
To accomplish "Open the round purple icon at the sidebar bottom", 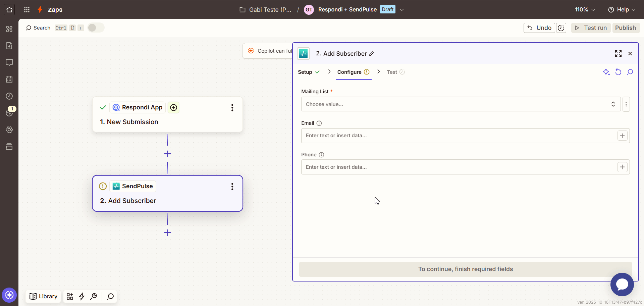I will 9,295.
